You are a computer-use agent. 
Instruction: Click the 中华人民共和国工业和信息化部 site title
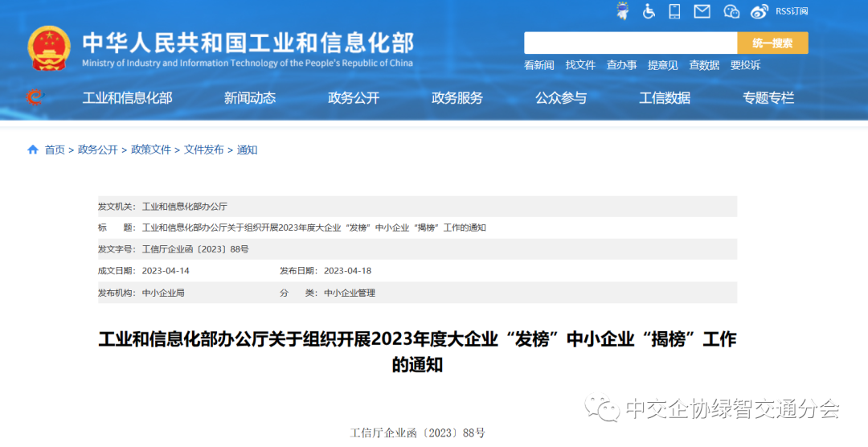(x=248, y=43)
